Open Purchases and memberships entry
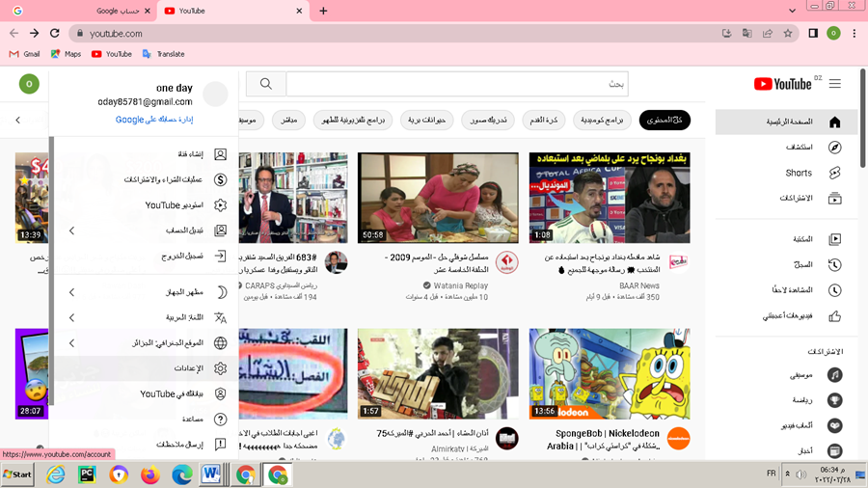This screenshot has width=868, height=488. point(147,179)
